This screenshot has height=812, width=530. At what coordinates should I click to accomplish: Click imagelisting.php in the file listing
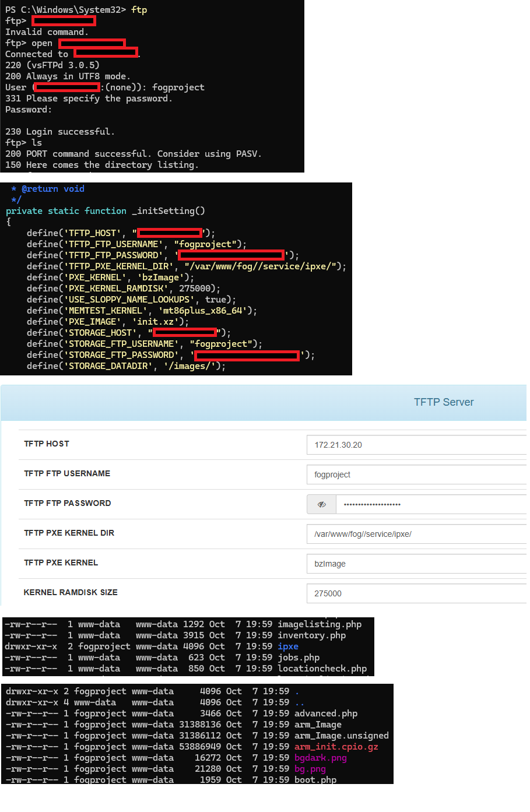click(320, 624)
